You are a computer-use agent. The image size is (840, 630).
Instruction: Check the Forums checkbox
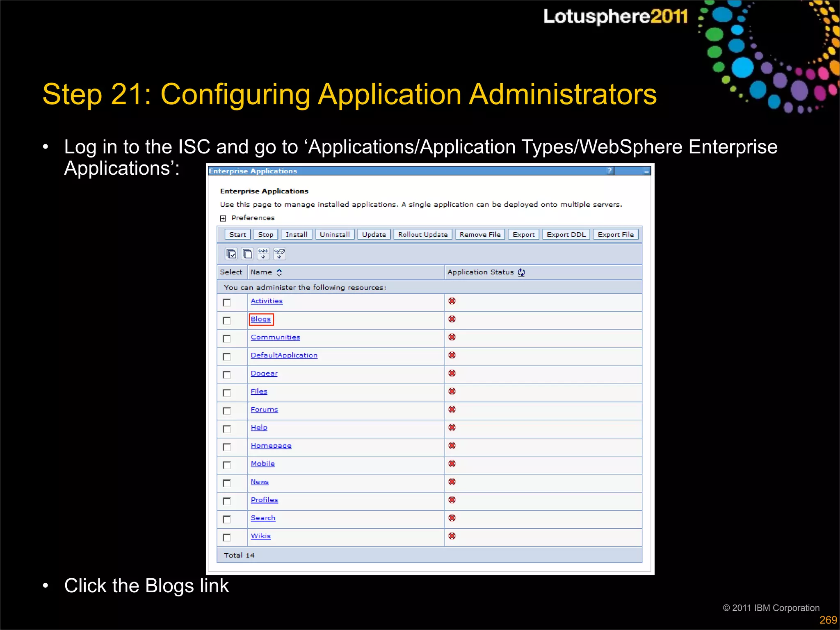tap(227, 411)
